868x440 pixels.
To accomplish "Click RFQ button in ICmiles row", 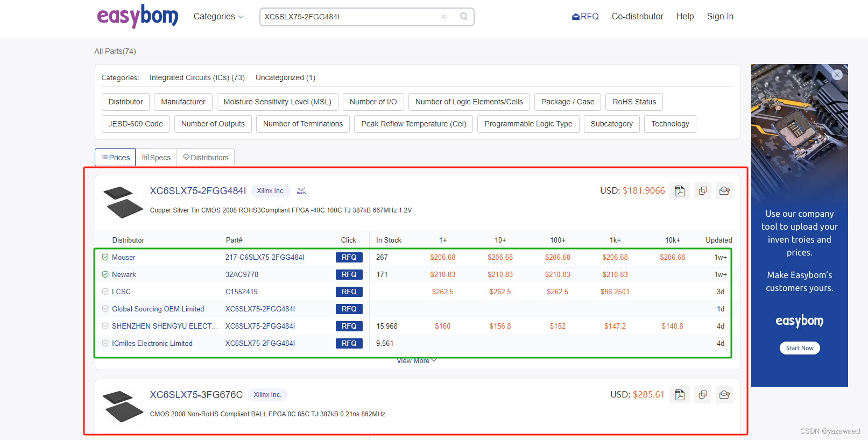I will [349, 343].
